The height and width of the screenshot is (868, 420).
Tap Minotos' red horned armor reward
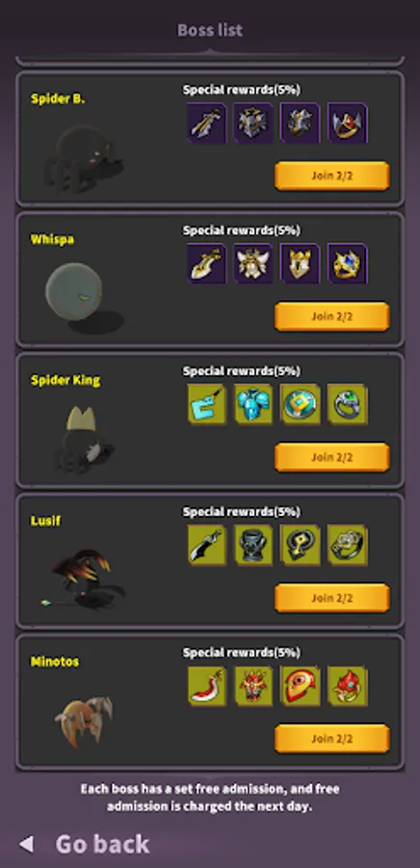coord(253,686)
